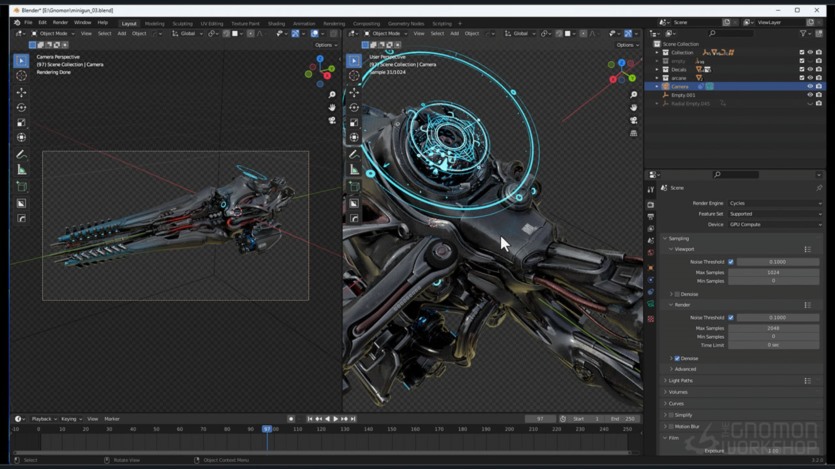Screen dimensions: 835x469
Task: Select the Move tool in right viewport
Action: pos(354,92)
